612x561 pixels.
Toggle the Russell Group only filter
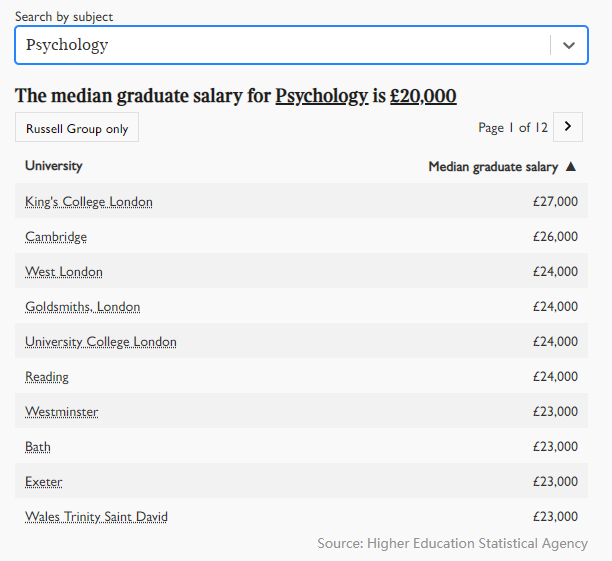(x=77, y=128)
